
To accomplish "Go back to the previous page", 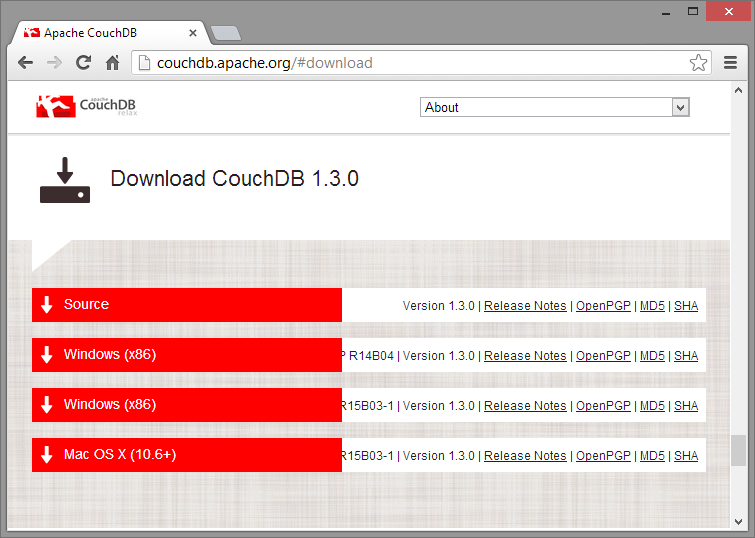I will click(25, 63).
